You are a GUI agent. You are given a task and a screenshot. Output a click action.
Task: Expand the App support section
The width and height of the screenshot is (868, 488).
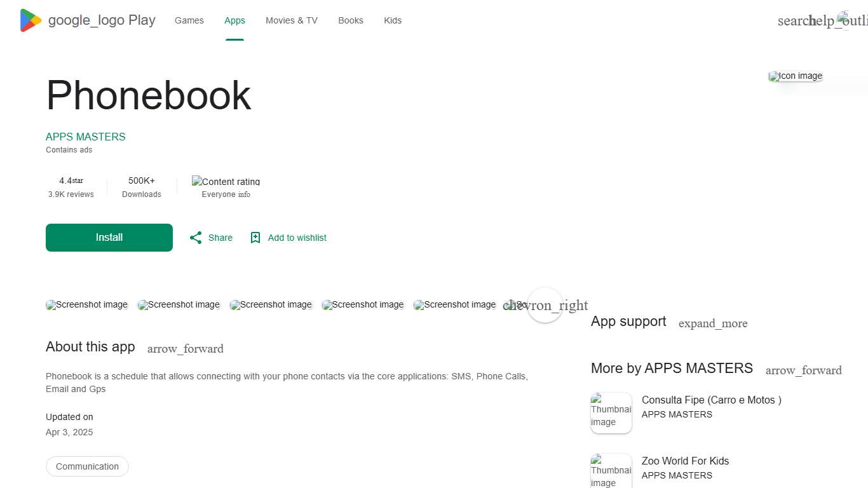click(x=713, y=323)
